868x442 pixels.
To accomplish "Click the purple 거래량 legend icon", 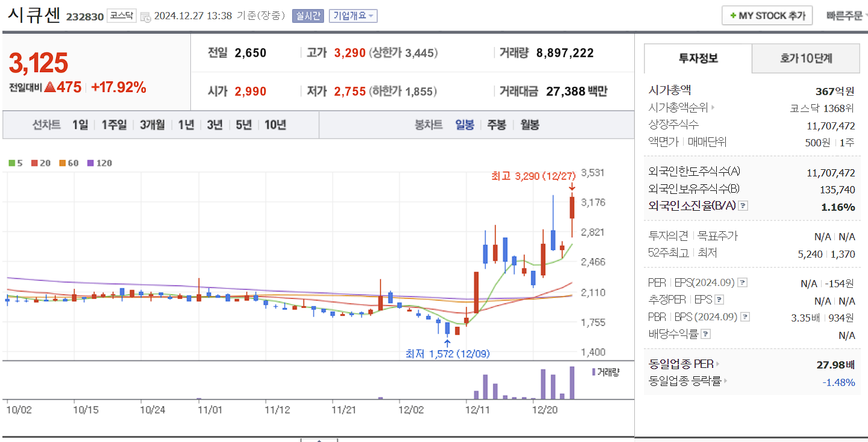I will (595, 372).
